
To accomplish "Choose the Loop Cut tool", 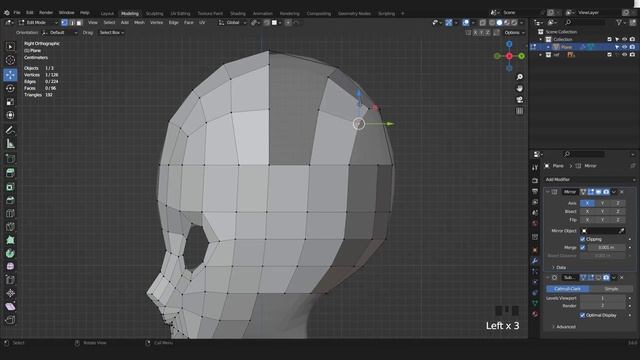I will tap(10, 213).
